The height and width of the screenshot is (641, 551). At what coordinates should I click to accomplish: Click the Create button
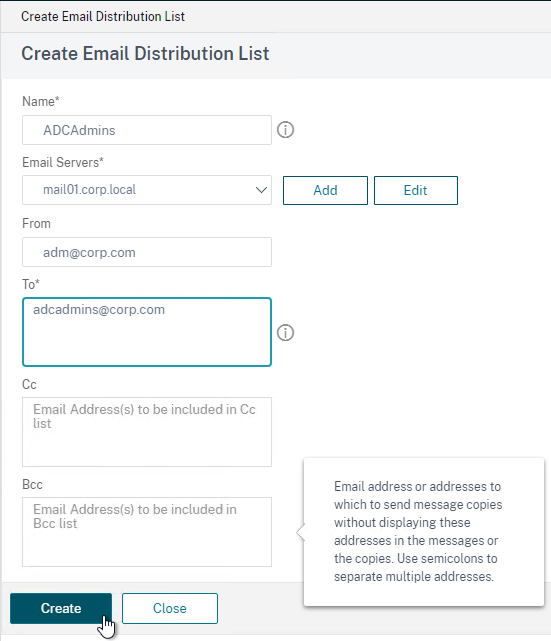[x=61, y=608]
